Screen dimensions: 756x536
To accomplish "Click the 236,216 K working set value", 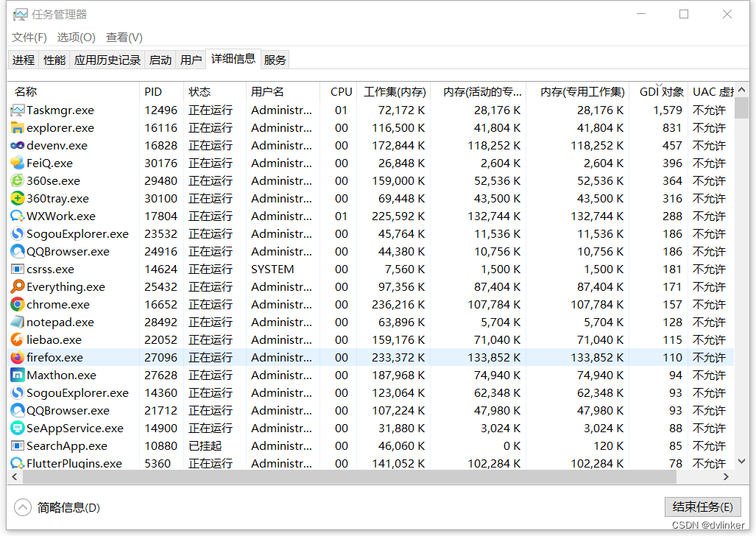I will [x=398, y=304].
